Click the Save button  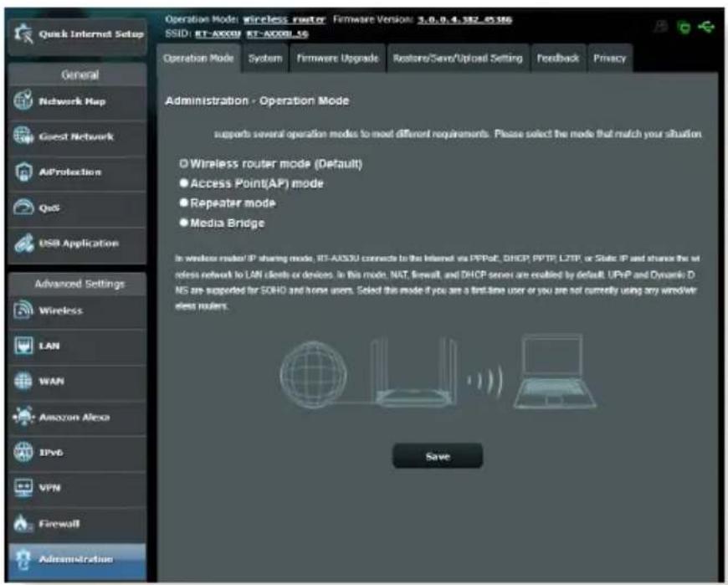click(438, 456)
